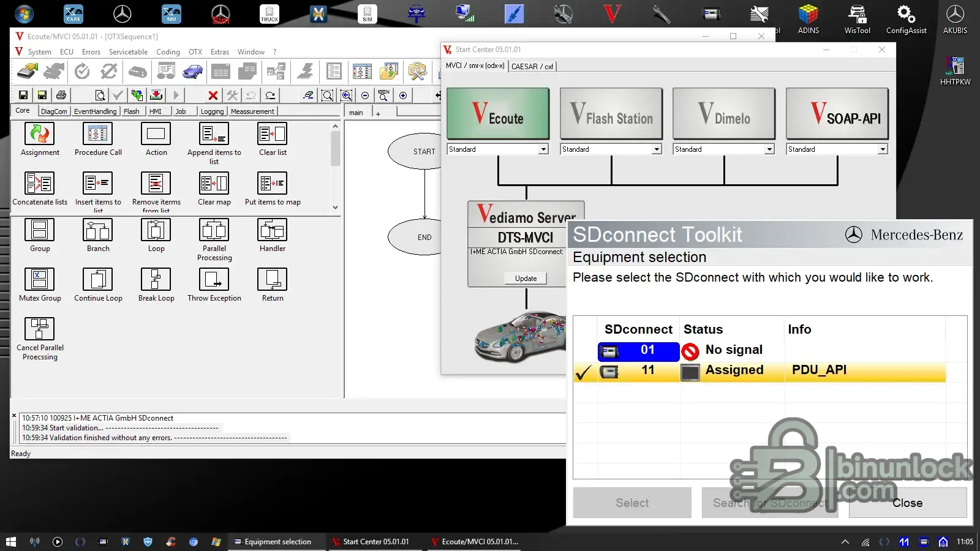Viewport: 980px width, 551px height.
Task: Click the Procedure Call icon
Action: pos(98,134)
